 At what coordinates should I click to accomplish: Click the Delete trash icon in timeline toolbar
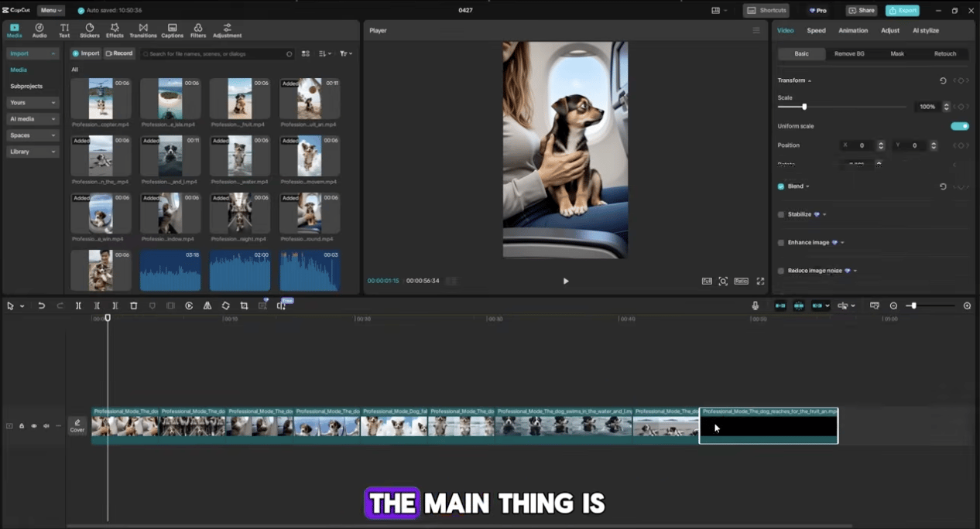point(133,305)
